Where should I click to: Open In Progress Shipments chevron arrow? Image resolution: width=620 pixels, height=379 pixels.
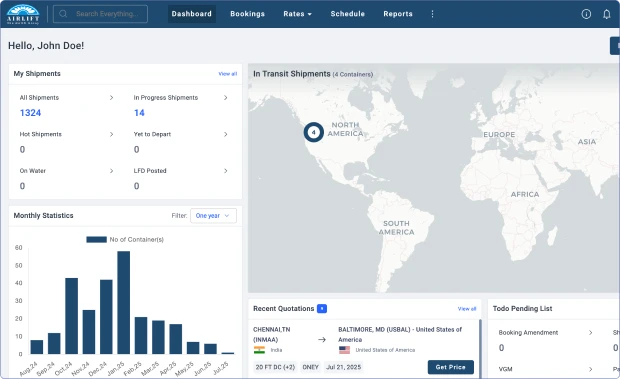225,98
